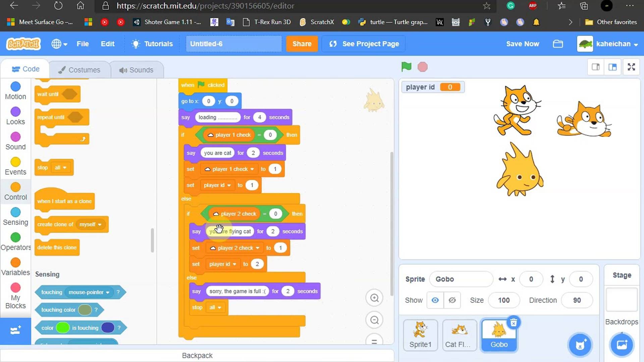Screen dimensions: 644x362
Task: Zoom out of the code workspace
Action: click(374, 320)
